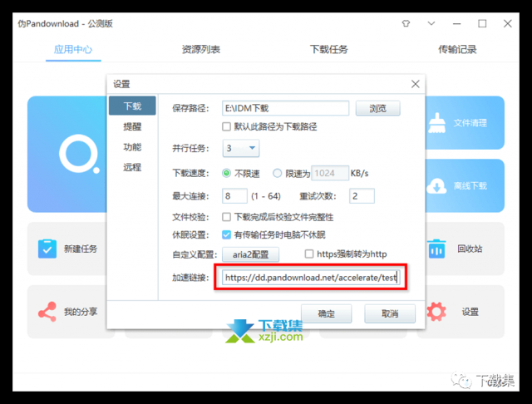Click the 保存路径 input field
The image size is (532, 404).
285,108
